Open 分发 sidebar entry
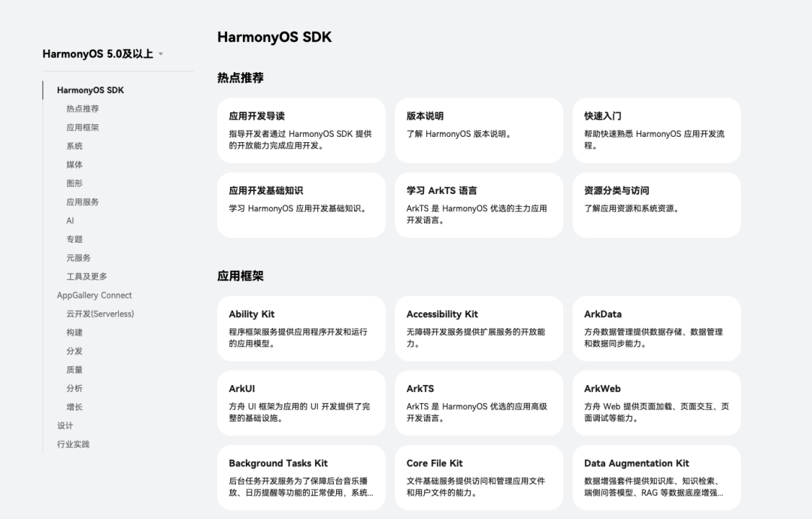 tap(74, 351)
